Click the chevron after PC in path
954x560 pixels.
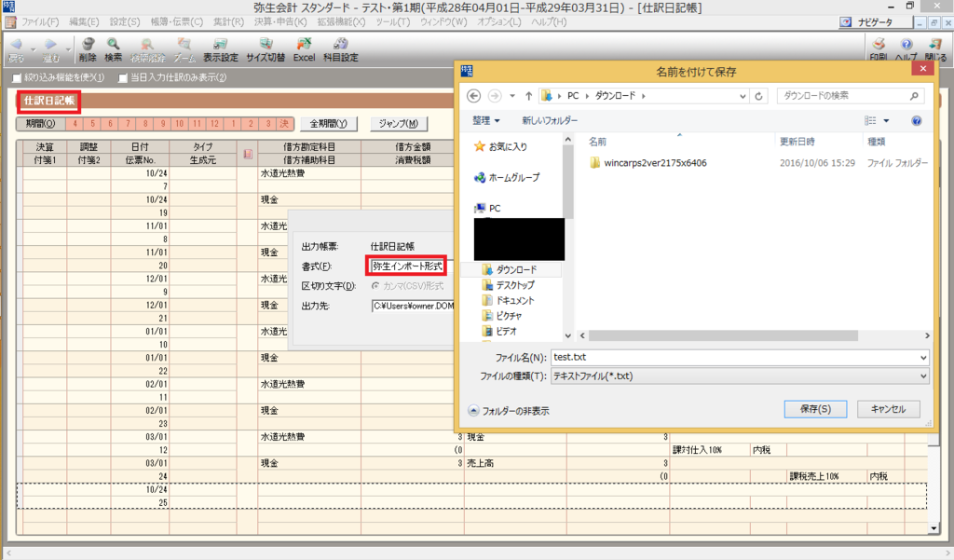point(588,96)
